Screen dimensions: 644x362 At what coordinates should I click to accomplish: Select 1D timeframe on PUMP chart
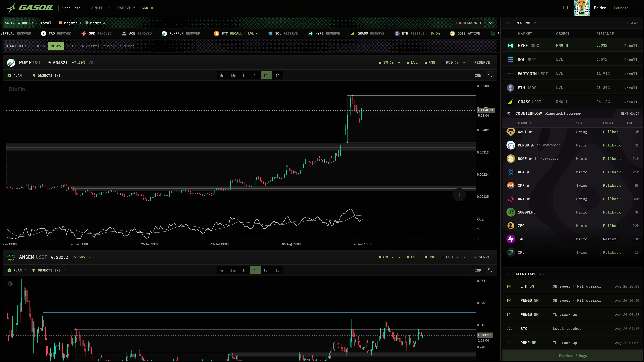tap(278, 75)
